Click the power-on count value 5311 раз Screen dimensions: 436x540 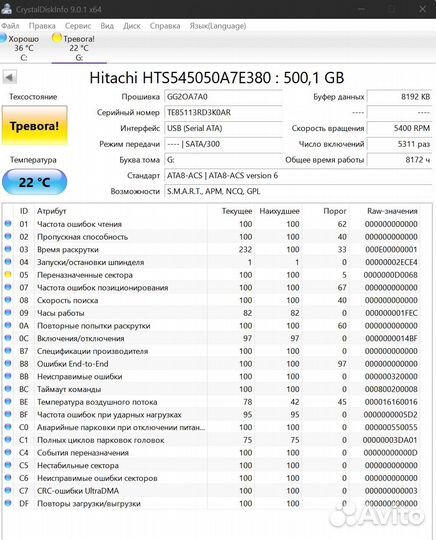[x=399, y=144]
